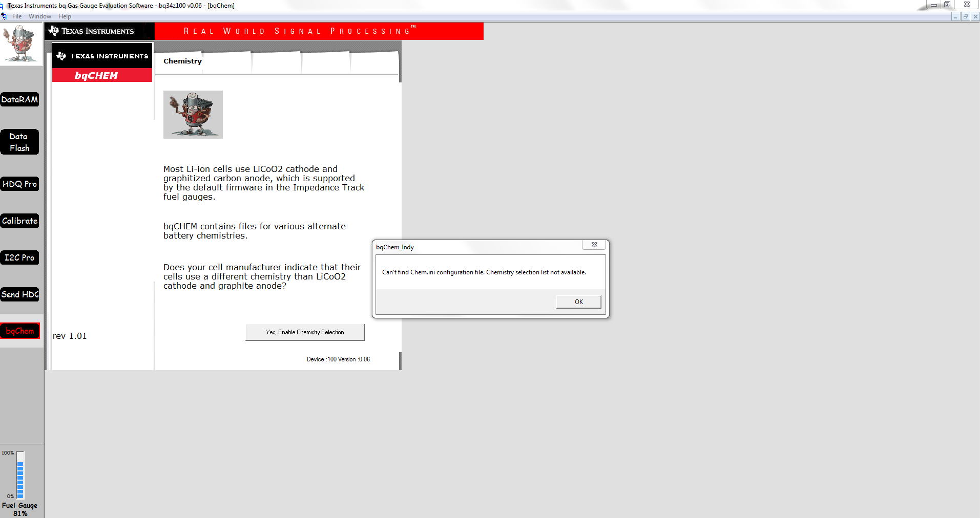Screen dimensions: 980x518
Task: Close the bqChem_Indy dialog
Action: click(594, 245)
